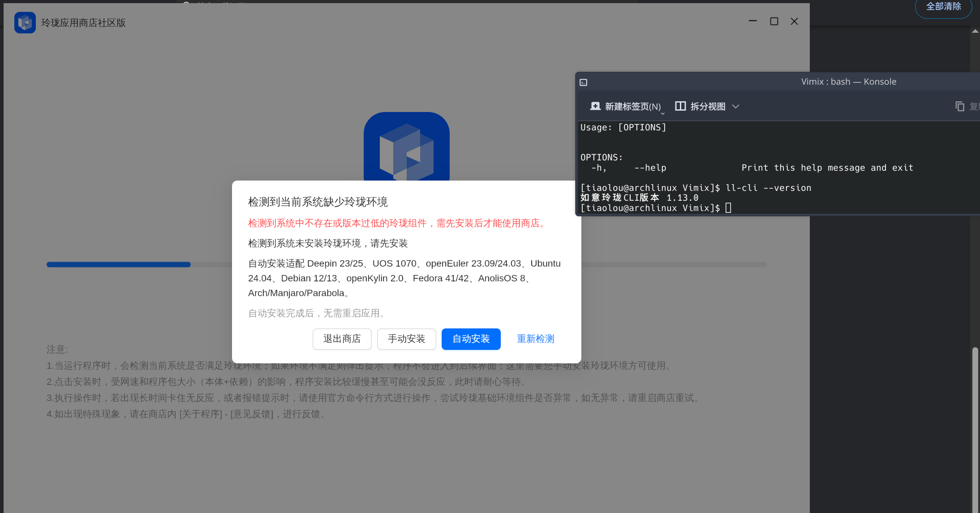The width and height of the screenshot is (980, 513).
Task: Click the scroll-up arrow at the right edge
Action: pyautogui.click(x=975, y=31)
